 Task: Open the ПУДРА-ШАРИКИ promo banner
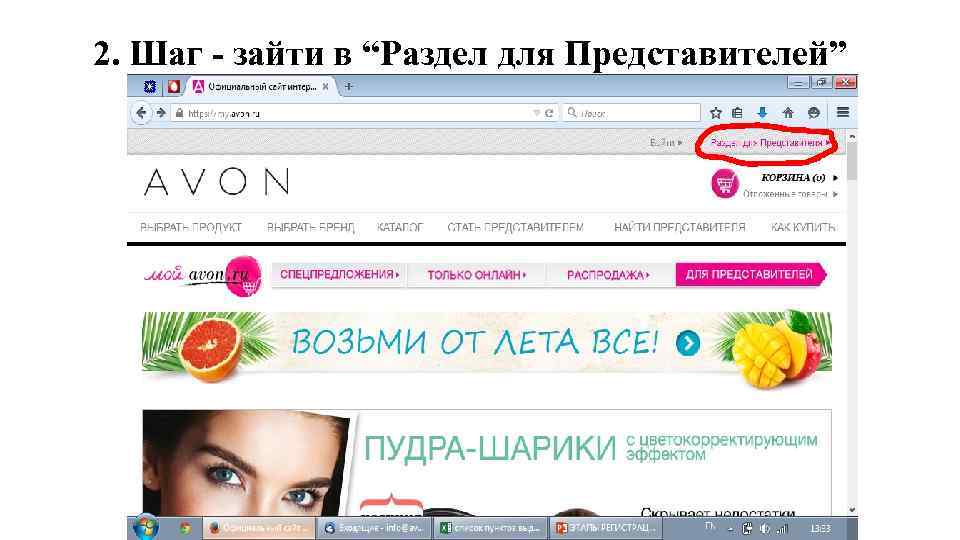point(487,463)
